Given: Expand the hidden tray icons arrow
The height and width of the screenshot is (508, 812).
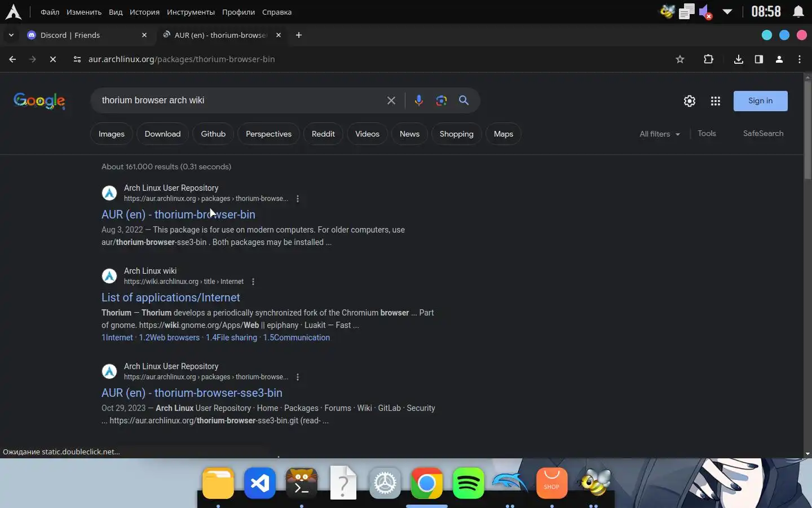Looking at the screenshot, I should click(x=727, y=12).
